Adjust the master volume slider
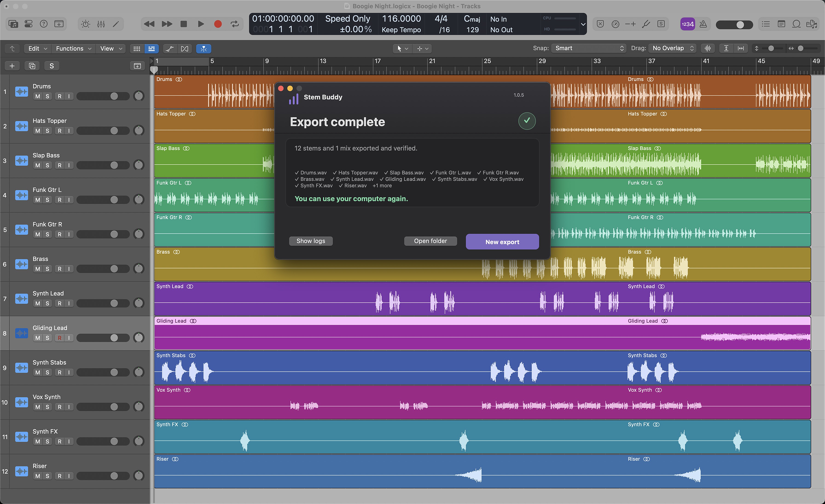The image size is (825, 504). tap(734, 24)
